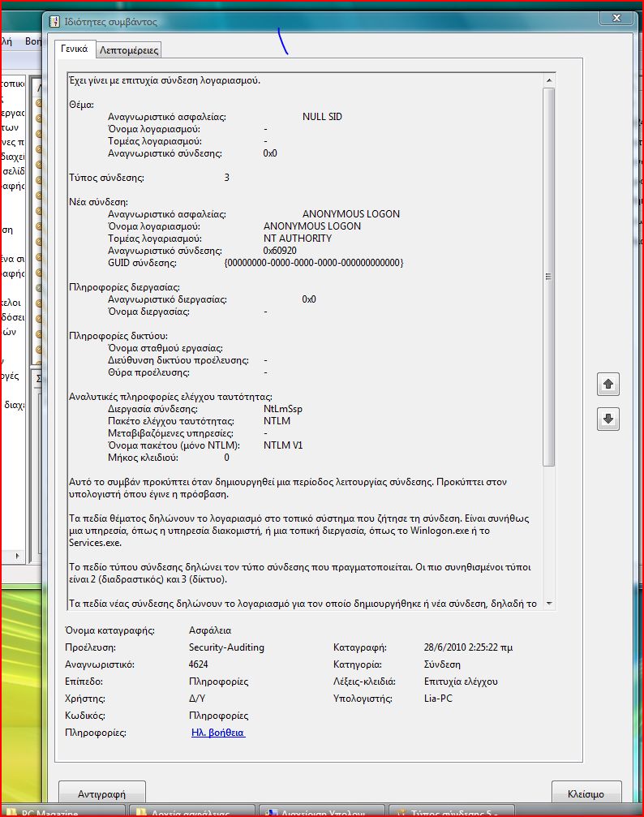Click the Νέα σύνδεση heading
644x817 pixels.
tap(98, 202)
